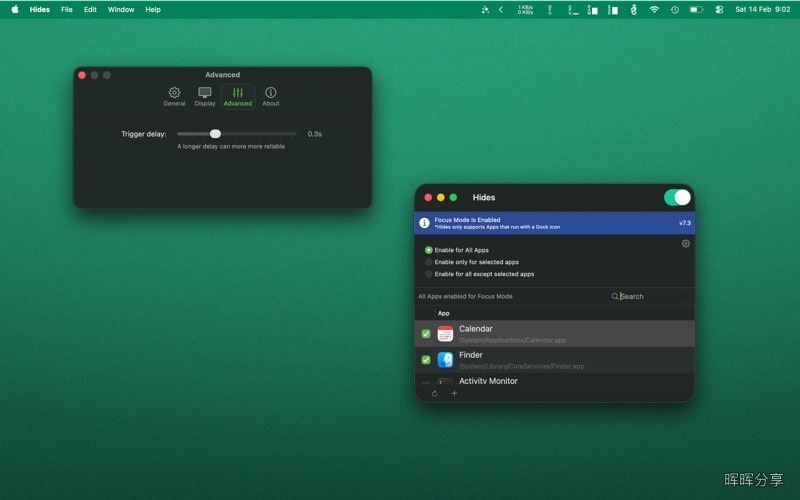The image size is (800, 500).
Task: Open the About tab
Action: pyautogui.click(x=270, y=96)
